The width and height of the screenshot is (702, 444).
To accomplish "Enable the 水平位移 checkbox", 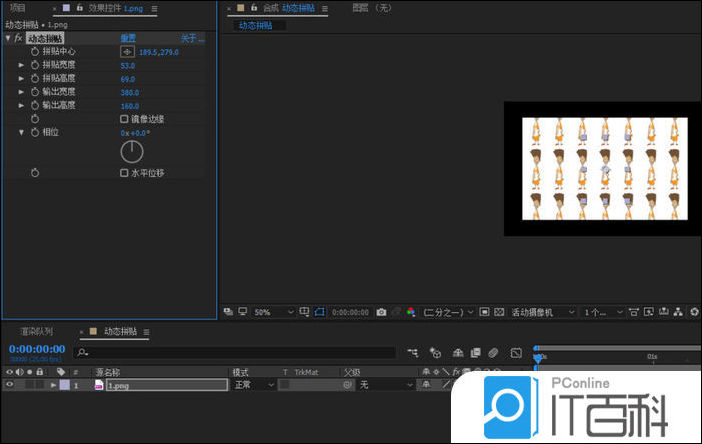I will (x=124, y=173).
